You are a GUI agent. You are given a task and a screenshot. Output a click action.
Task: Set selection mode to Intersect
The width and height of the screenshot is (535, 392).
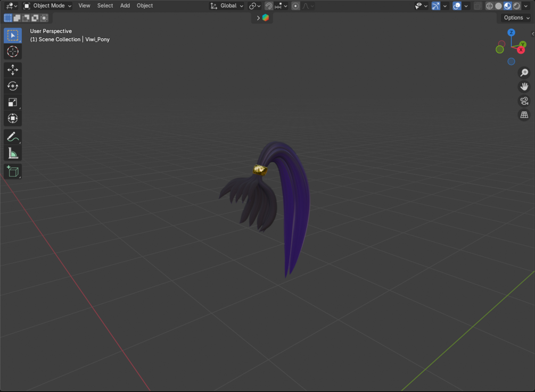[x=44, y=18]
